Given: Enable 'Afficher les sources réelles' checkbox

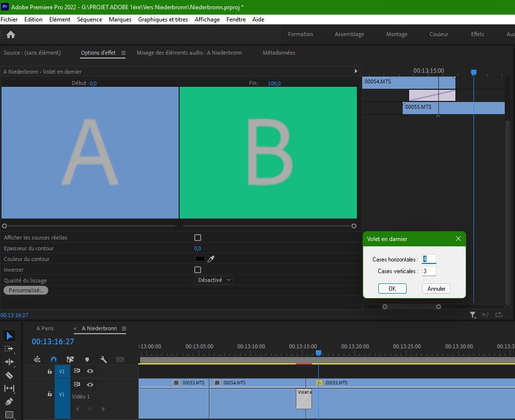Looking at the screenshot, I should coord(198,238).
